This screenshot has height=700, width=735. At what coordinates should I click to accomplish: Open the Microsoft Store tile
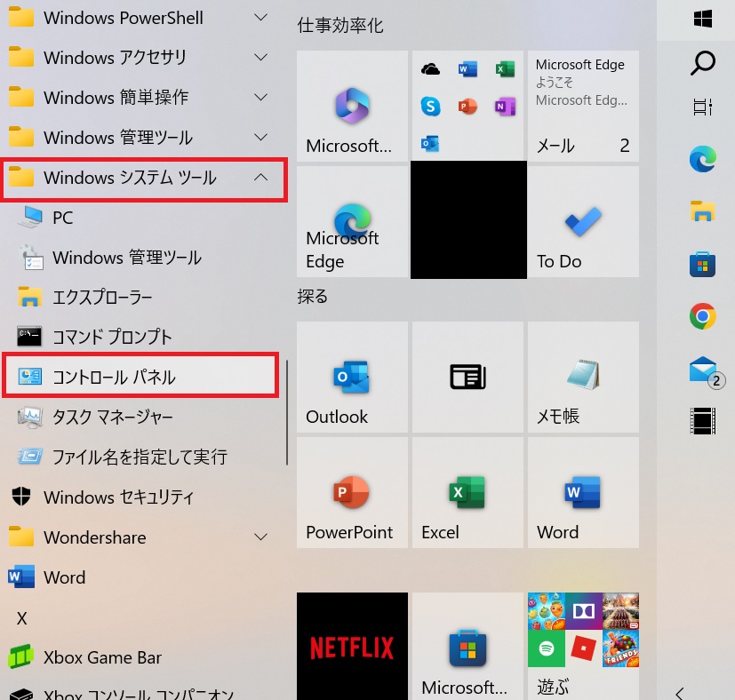click(x=467, y=646)
